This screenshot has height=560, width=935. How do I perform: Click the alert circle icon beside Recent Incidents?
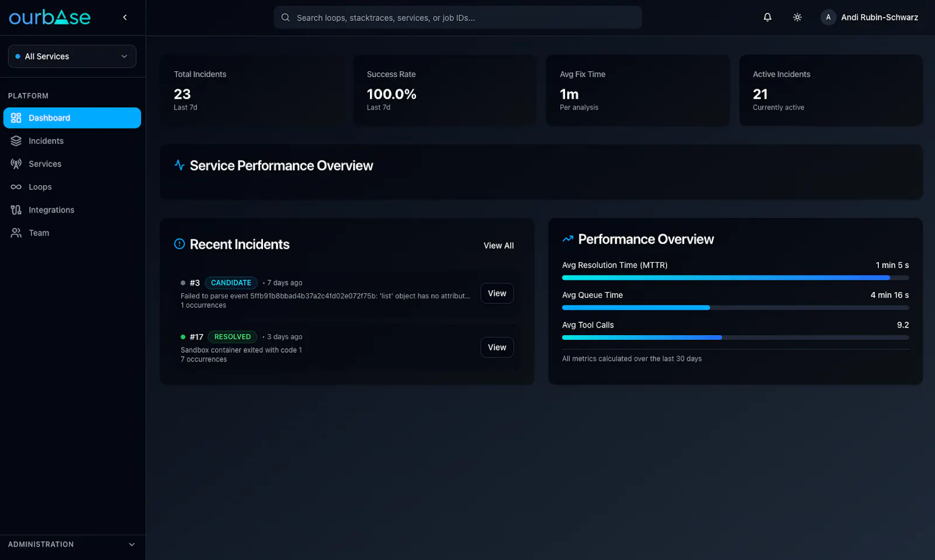(x=179, y=244)
